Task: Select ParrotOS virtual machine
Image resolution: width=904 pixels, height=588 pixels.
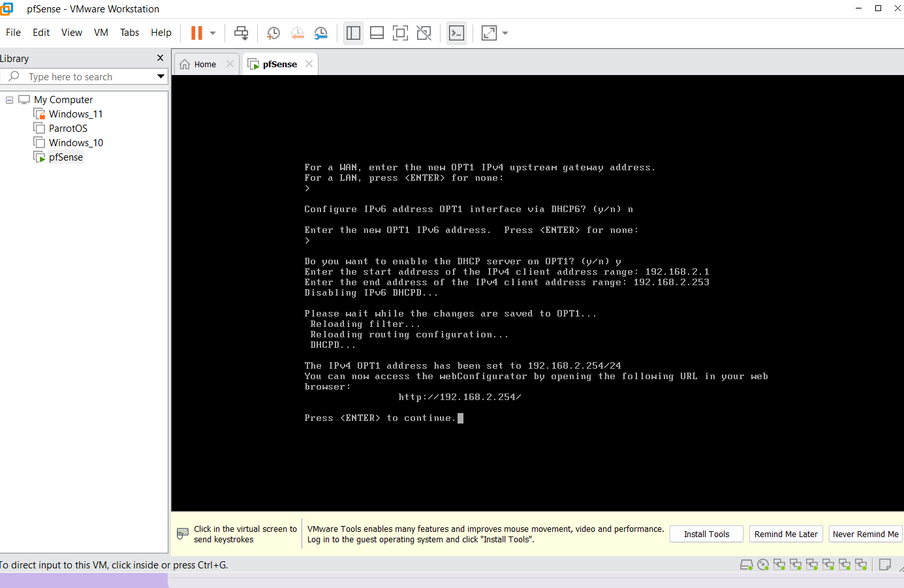Action: pyautogui.click(x=68, y=129)
